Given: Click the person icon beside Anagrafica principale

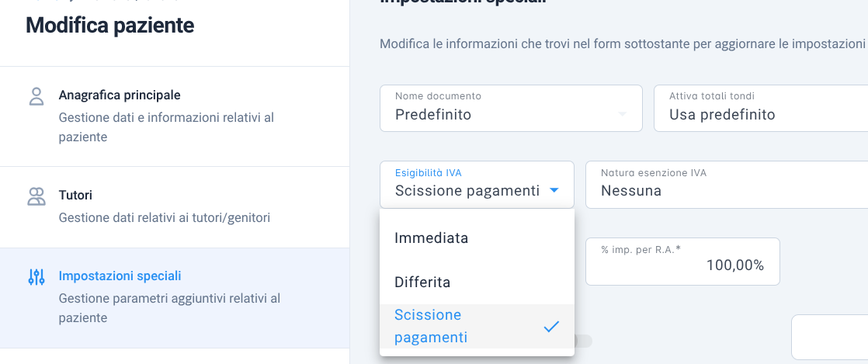Looking at the screenshot, I should click(x=36, y=96).
